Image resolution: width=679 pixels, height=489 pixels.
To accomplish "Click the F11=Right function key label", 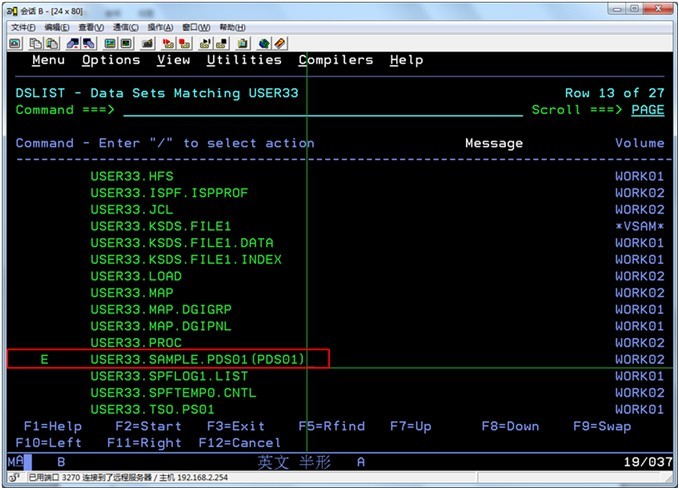I will pyautogui.click(x=144, y=443).
